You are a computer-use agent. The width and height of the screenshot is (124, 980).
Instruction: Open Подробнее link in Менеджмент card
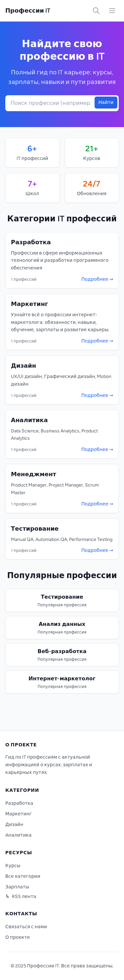[97, 504]
